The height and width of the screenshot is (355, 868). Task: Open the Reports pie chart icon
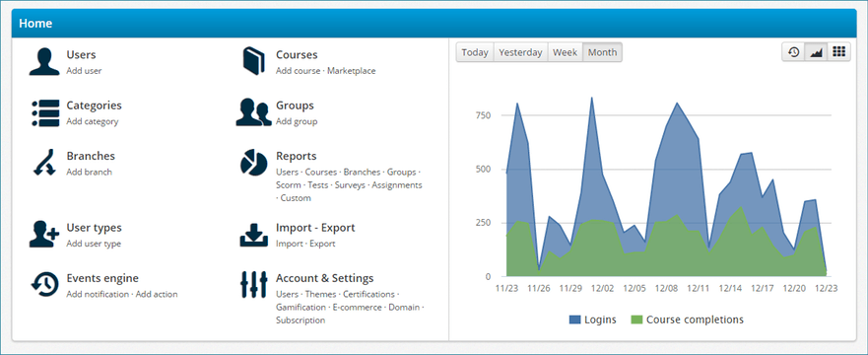pyautogui.click(x=254, y=163)
